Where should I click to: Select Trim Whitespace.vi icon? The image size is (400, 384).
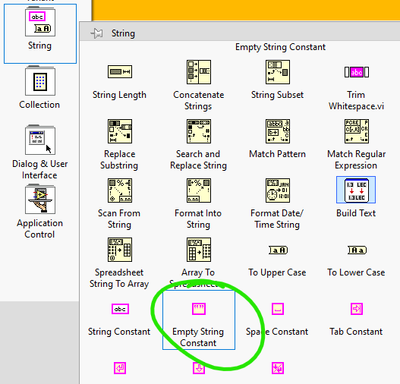[356, 72]
